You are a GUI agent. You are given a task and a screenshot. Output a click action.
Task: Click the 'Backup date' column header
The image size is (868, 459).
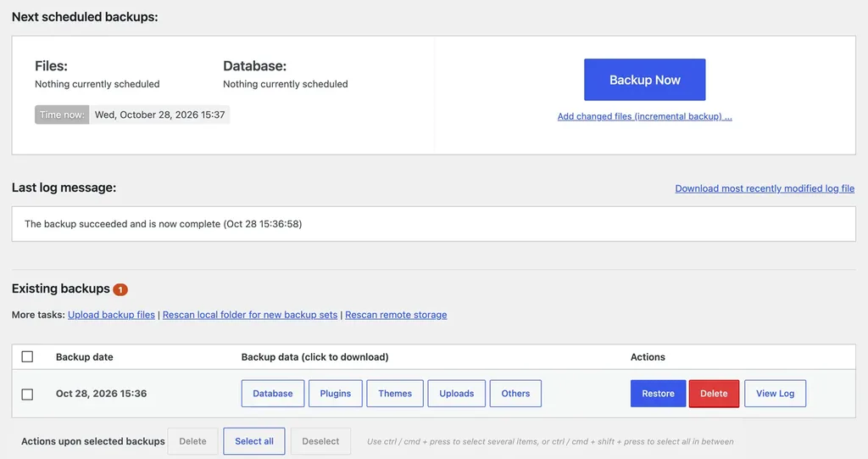[x=84, y=357]
